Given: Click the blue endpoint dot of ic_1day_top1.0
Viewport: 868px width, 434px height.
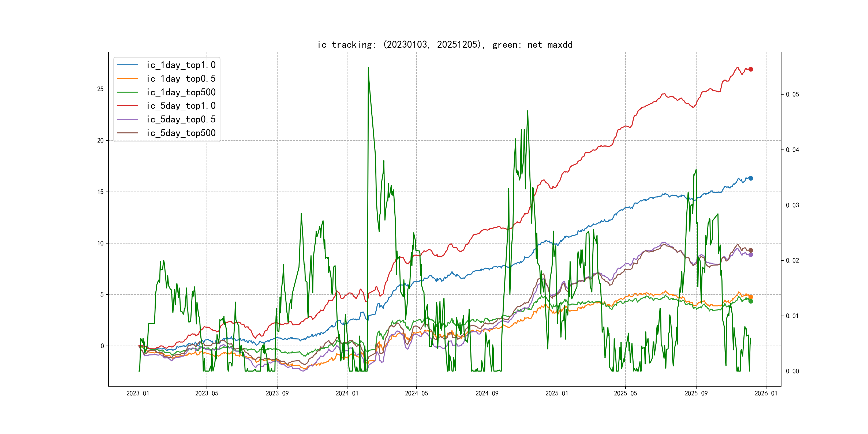Looking at the screenshot, I should [x=750, y=178].
